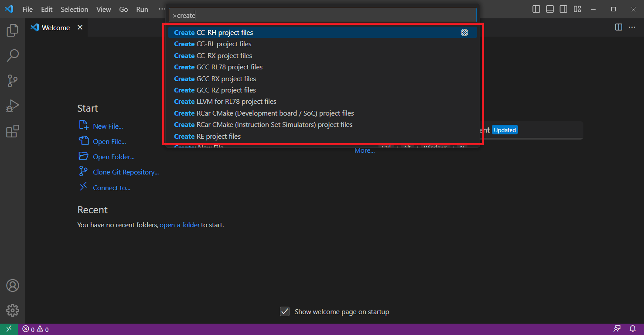Screen dimensions: 644x335
Task: Click the feedback icon in status bar
Action: point(617,329)
